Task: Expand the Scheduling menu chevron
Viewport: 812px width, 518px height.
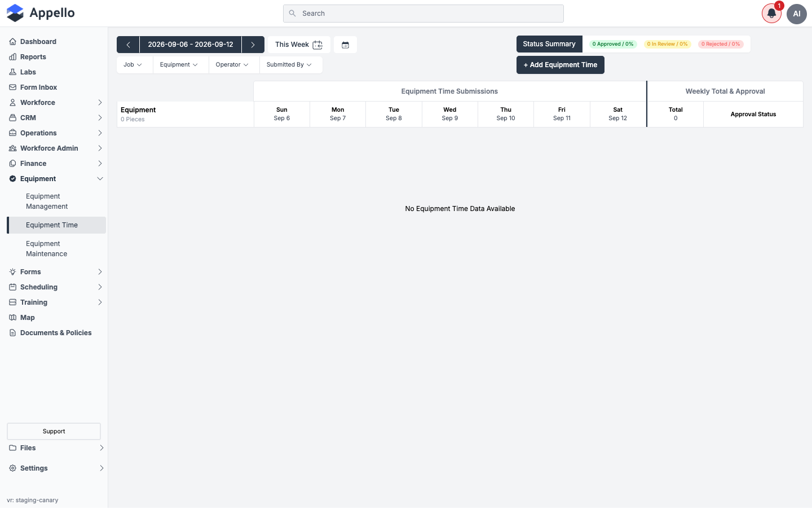Action: [100, 287]
